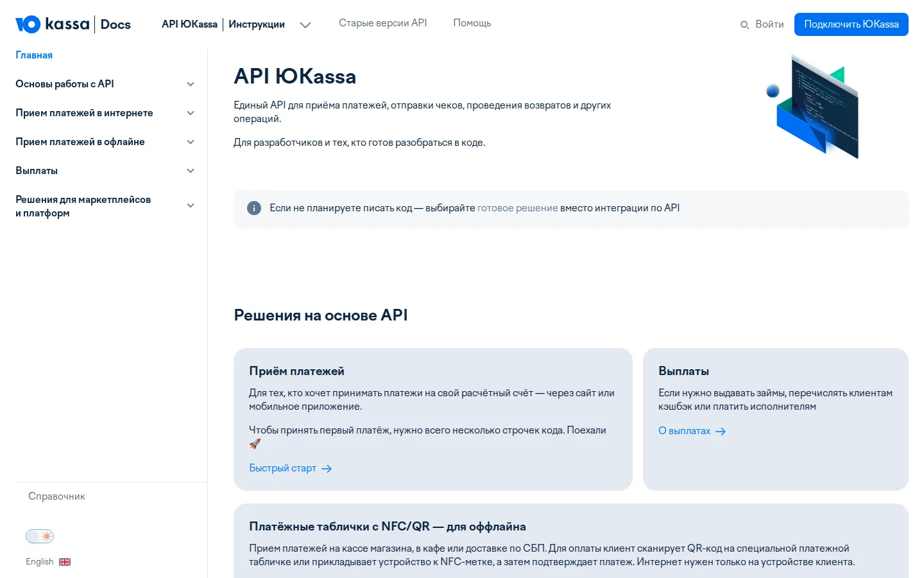Viewport: 924px width, 578px height.
Task: Follow the Быстрый старт link
Action: (282, 468)
